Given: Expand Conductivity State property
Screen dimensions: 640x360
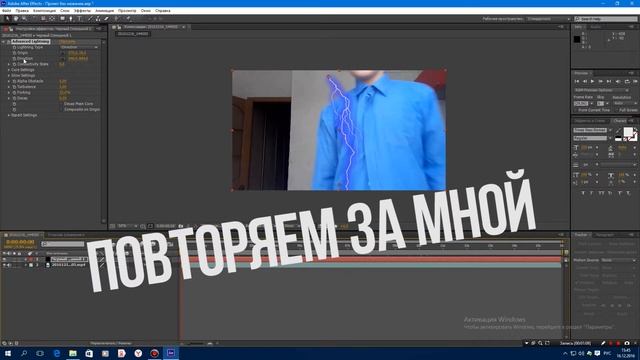Looking at the screenshot, I should click(9, 64).
